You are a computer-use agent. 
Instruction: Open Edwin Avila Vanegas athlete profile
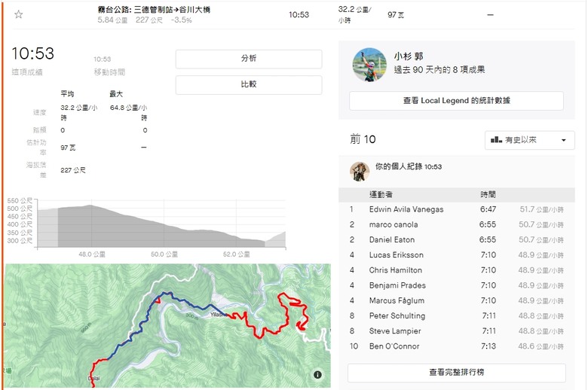(406, 209)
